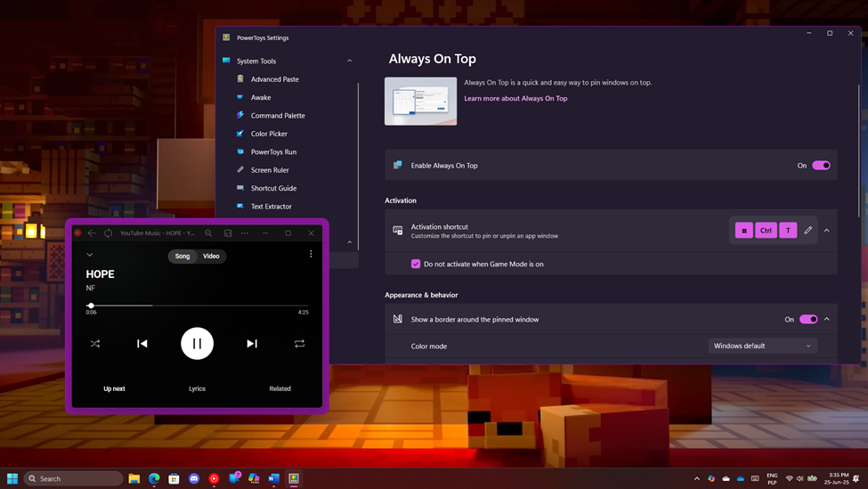Open the ENG PLP language switcher

click(772, 479)
